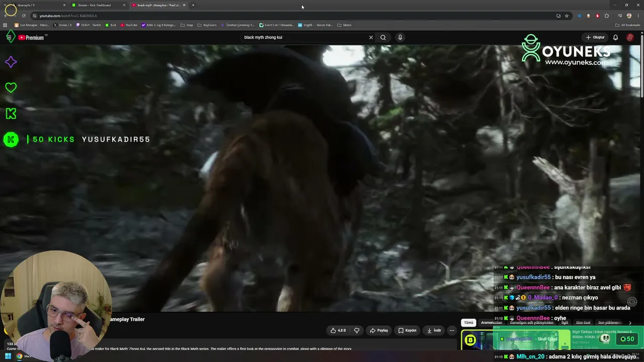Open the Event List / Streamlabs bookmark
This screenshot has width=644, height=362.
(276, 25)
